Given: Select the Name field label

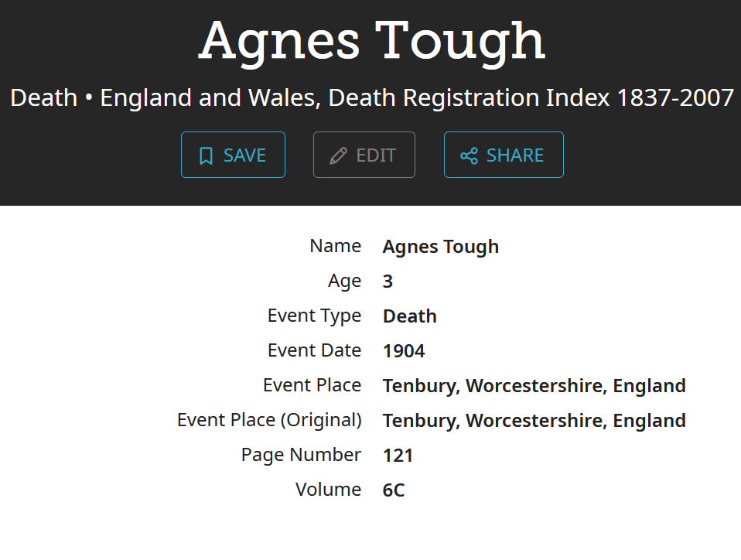Looking at the screenshot, I should click(x=335, y=246).
